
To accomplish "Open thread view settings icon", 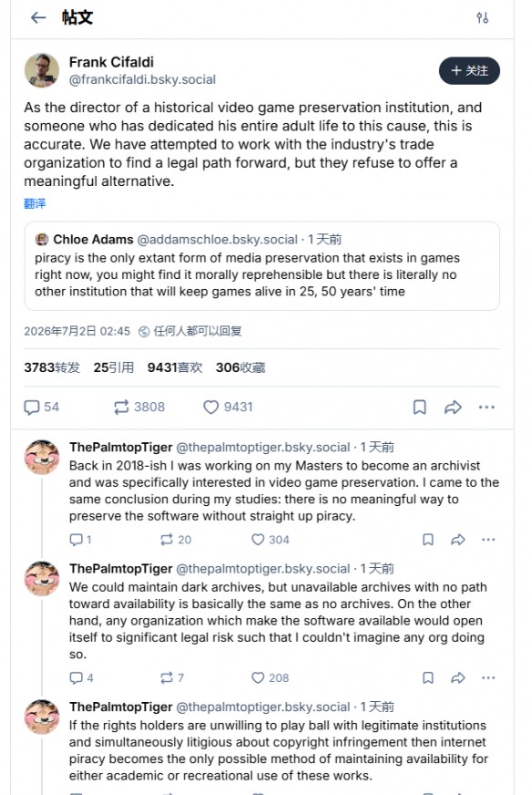I will click(482, 18).
